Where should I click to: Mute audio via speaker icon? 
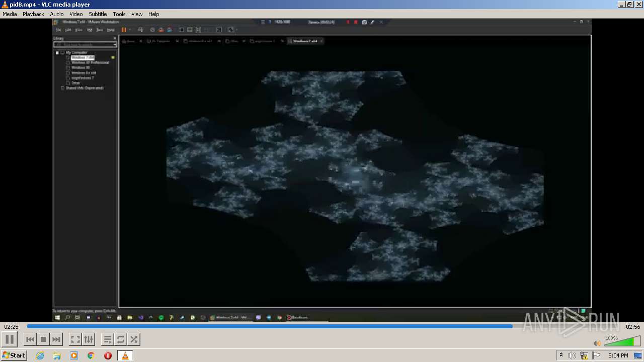pyautogui.click(x=597, y=343)
